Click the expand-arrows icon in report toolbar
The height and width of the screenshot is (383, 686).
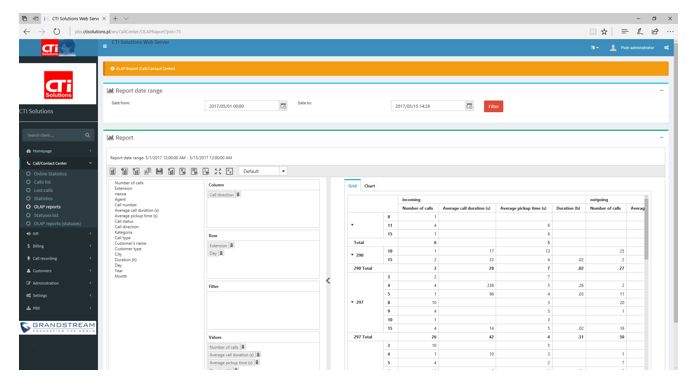217,171
